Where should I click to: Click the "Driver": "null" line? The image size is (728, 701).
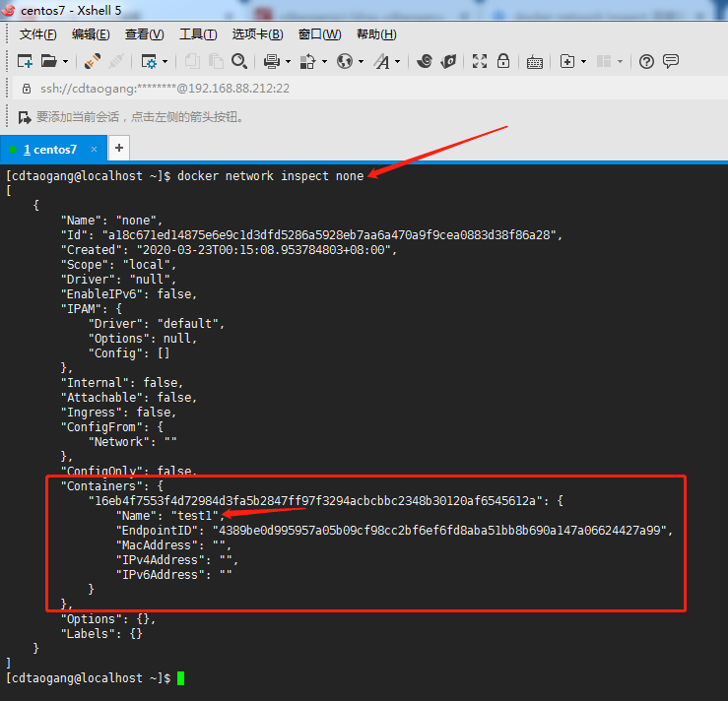click(118, 280)
